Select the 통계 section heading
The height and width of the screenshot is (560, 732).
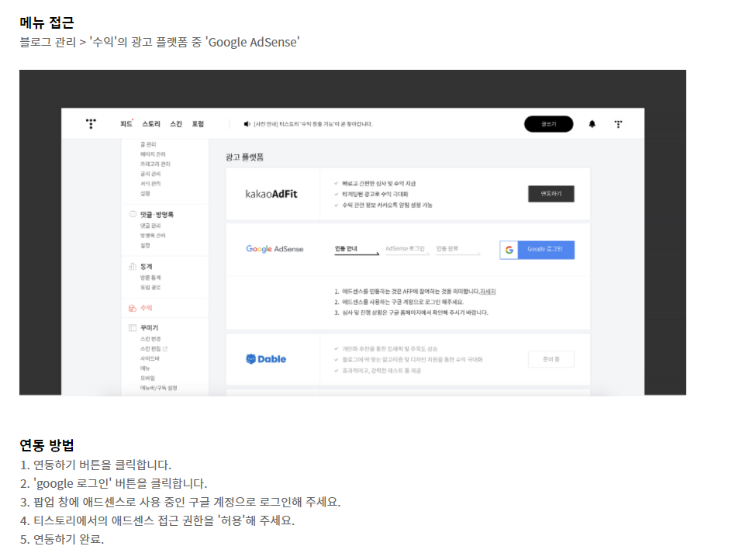pyautogui.click(x=146, y=267)
